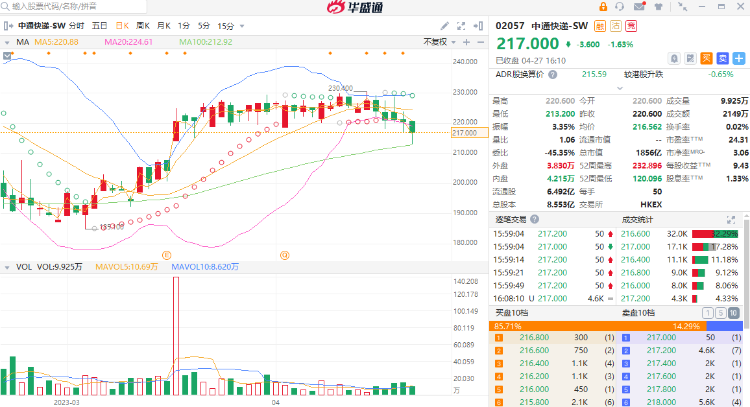750x407 pixels.
Task: Click the 16:08:10 trade tick row
Action: click(x=553, y=298)
